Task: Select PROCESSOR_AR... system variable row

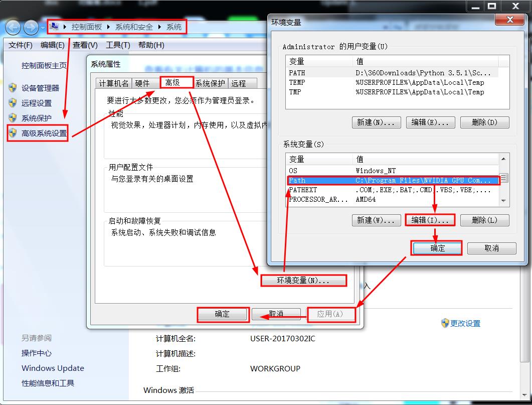Action: pos(393,199)
